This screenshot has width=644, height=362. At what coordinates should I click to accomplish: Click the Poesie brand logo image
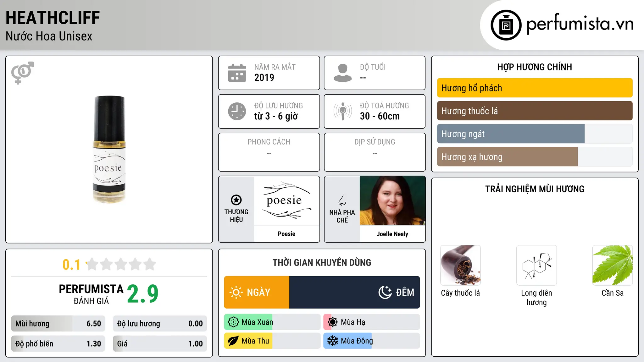click(287, 200)
